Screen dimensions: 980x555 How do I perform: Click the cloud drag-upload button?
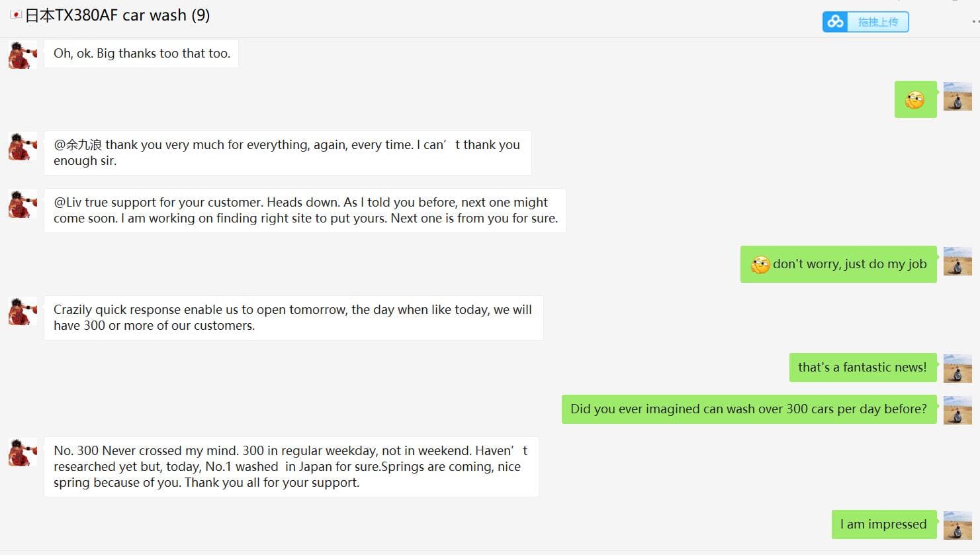tap(866, 22)
